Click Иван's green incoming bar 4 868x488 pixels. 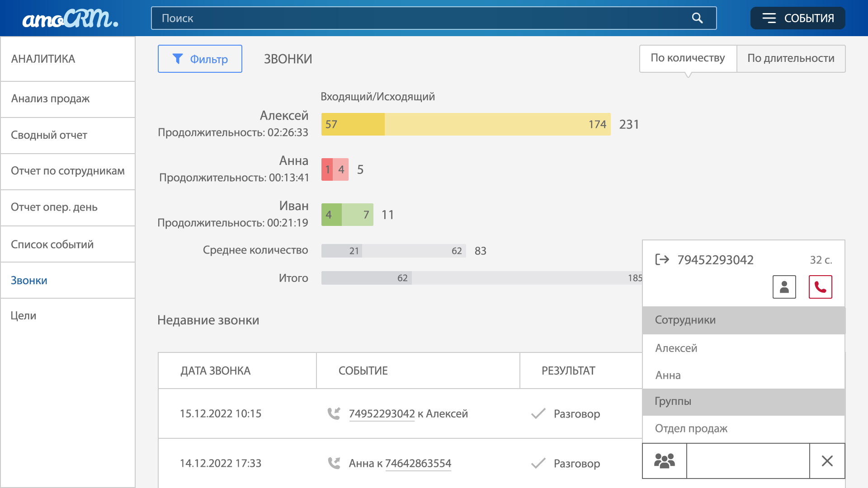(x=331, y=215)
